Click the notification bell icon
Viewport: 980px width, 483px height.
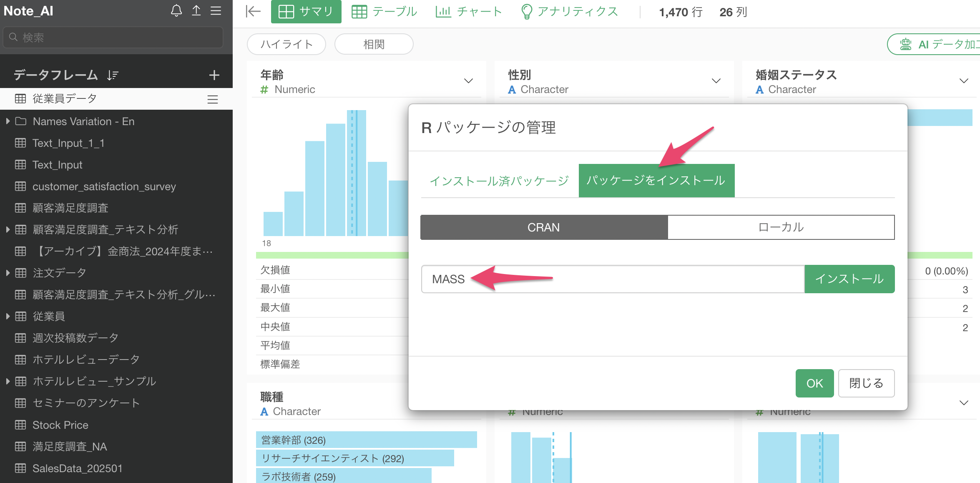pos(176,11)
